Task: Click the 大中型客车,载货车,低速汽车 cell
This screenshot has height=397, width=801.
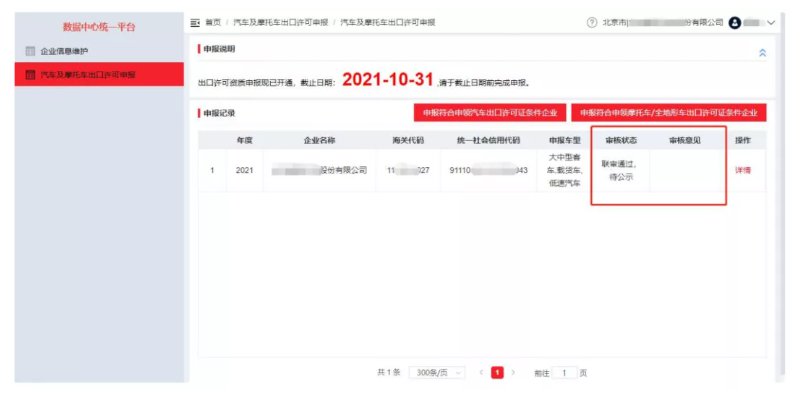Action: click(x=564, y=171)
